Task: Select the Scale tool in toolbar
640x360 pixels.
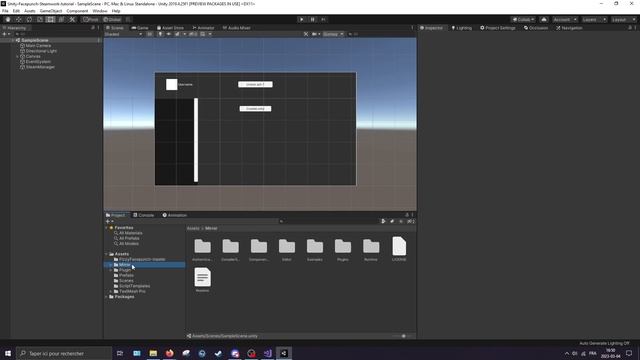Action: [40, 20]
